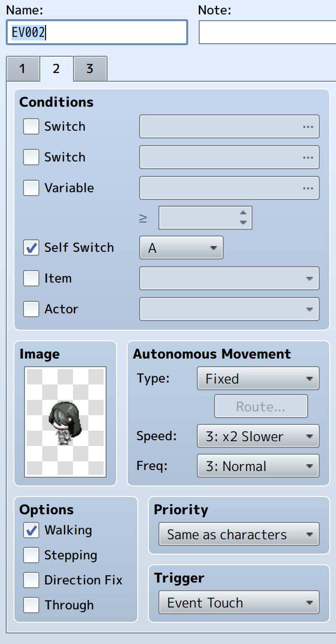Open the first Switch selector field
336x644 pixels.
click(x=229, y=126)
